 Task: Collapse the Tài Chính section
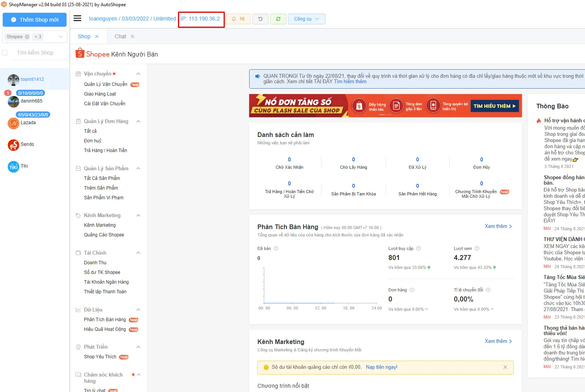point(138,253)
